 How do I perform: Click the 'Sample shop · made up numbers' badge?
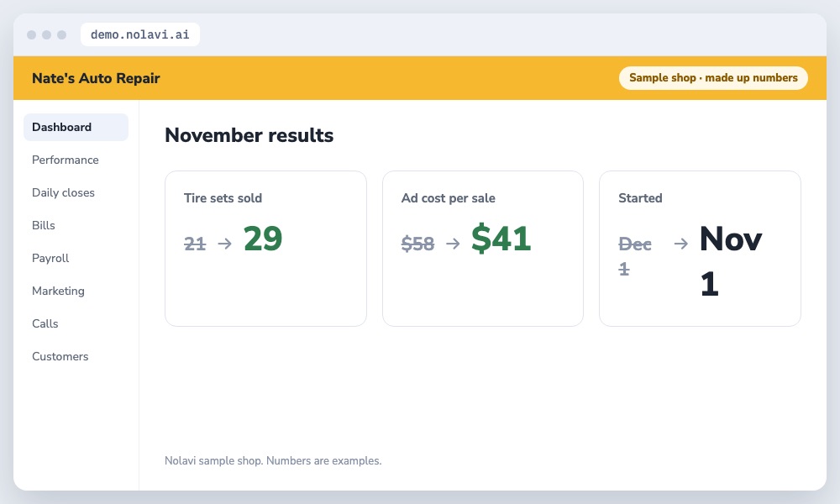pos(713,77)
